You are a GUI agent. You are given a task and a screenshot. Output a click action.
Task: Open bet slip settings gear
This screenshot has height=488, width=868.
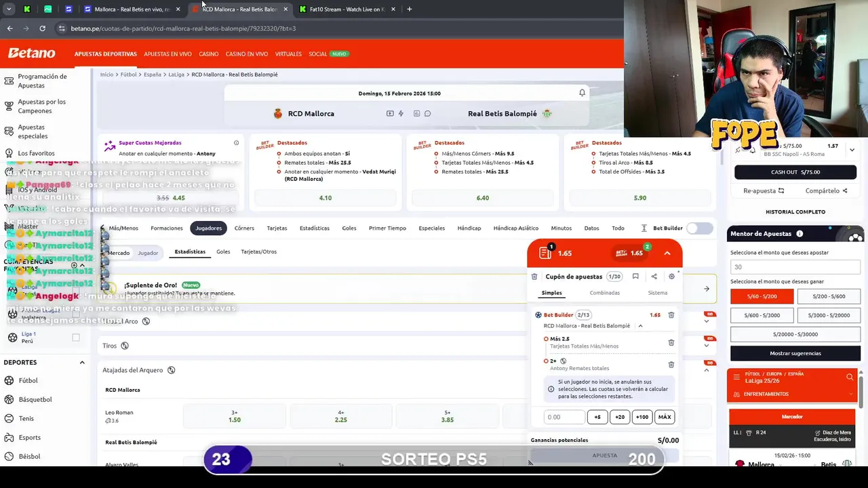click(x=671, y=277)
